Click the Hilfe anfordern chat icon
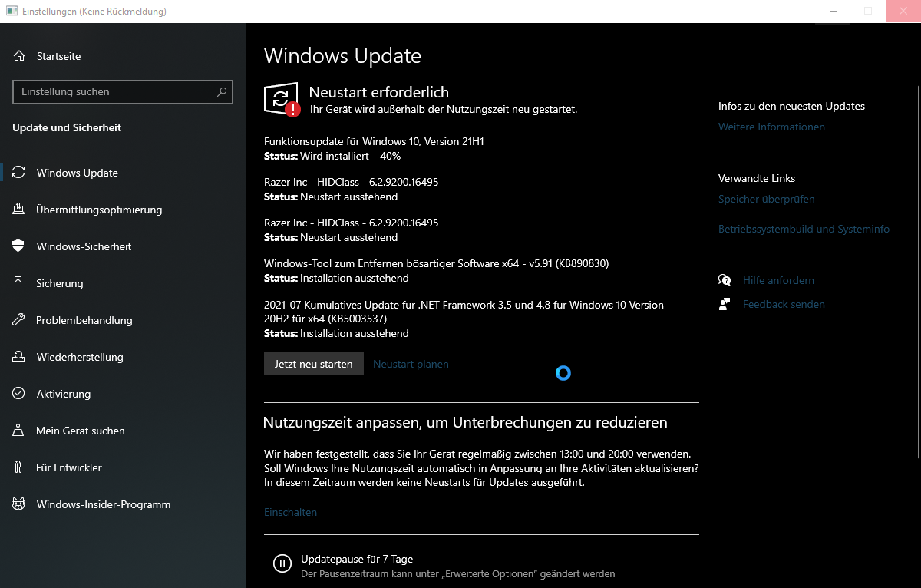The image size is (921, 588). tap(725, 280)
